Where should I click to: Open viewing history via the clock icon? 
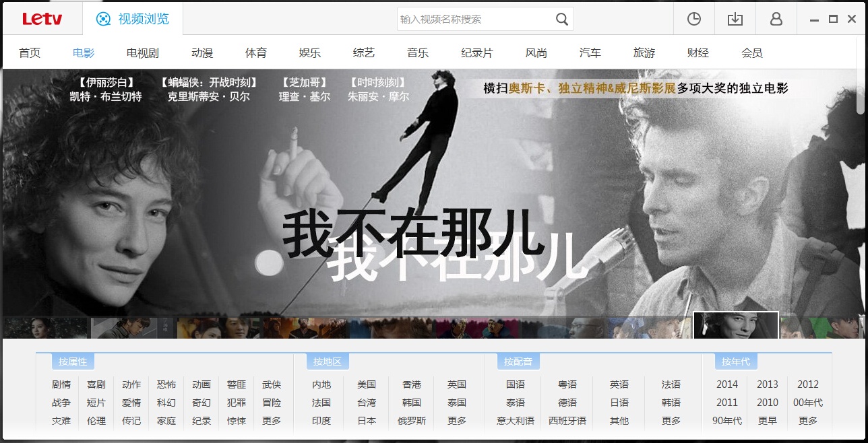tap(694, 19)
